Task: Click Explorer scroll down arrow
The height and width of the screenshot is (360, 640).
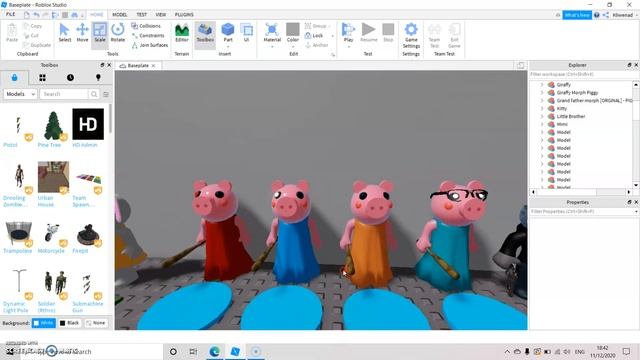Action: point(636,185)
